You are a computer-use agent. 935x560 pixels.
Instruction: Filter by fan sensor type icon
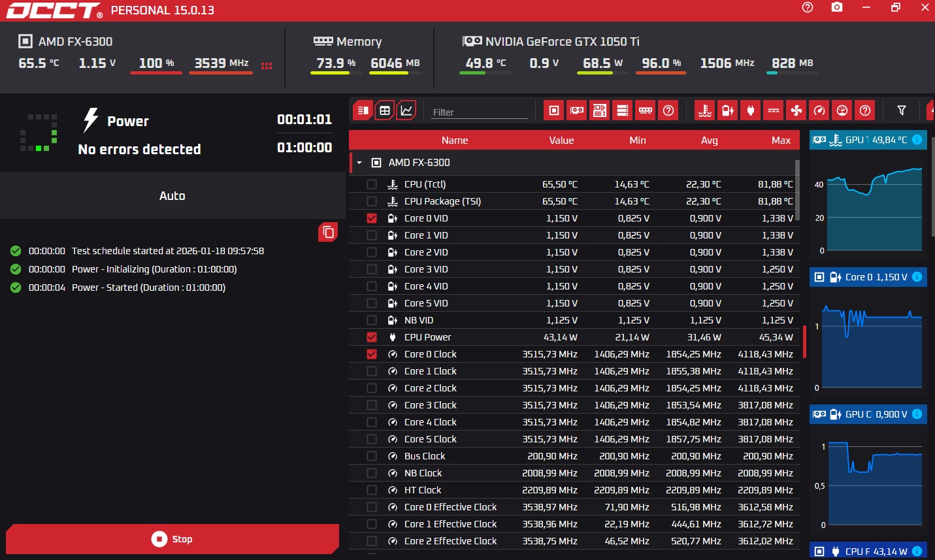click(x=796, y=110)
